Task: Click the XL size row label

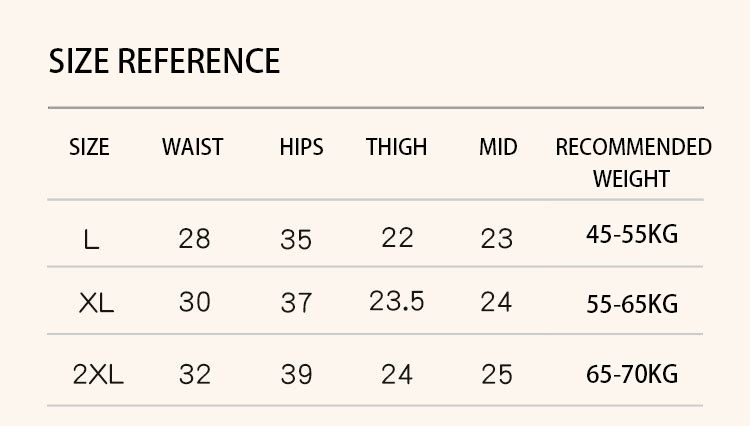Action: (x=96, y=303)
